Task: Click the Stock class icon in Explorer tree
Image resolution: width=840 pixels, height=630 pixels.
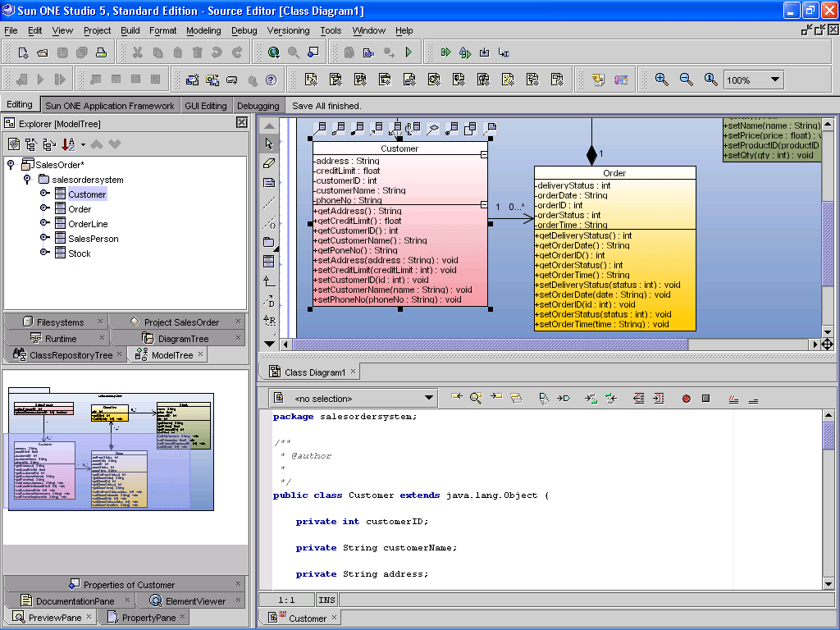Action: point(61,253)
